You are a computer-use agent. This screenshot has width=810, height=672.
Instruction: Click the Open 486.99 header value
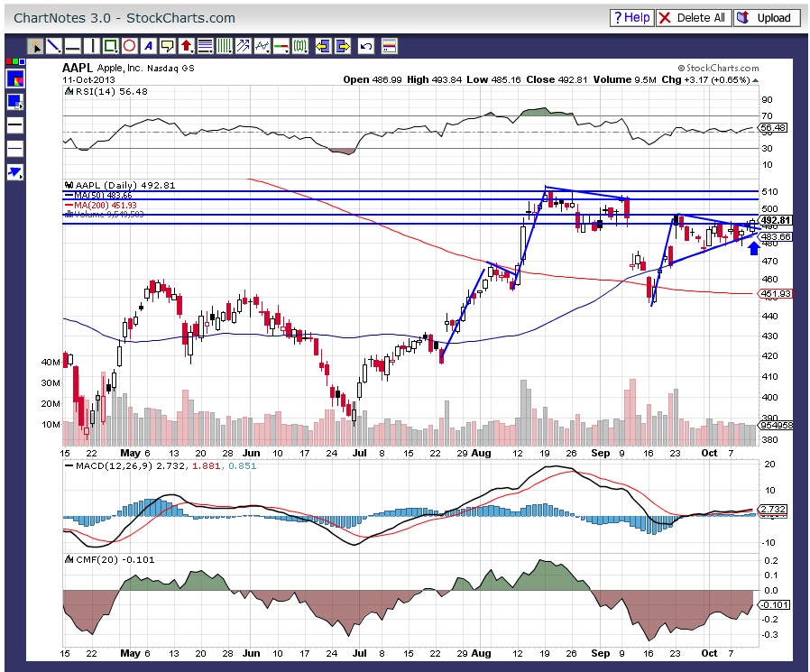373,79
